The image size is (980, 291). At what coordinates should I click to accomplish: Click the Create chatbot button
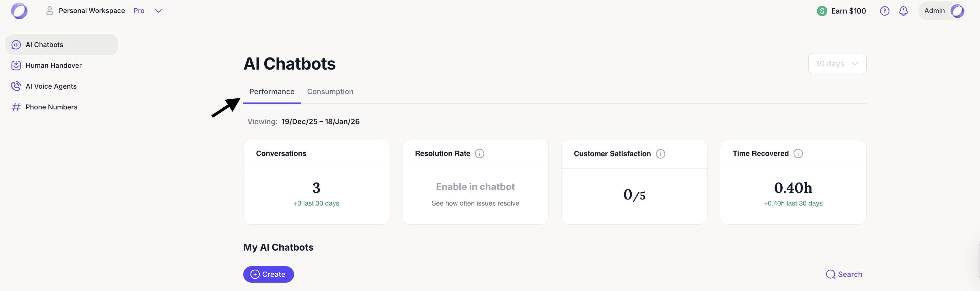tap(268, 274)
